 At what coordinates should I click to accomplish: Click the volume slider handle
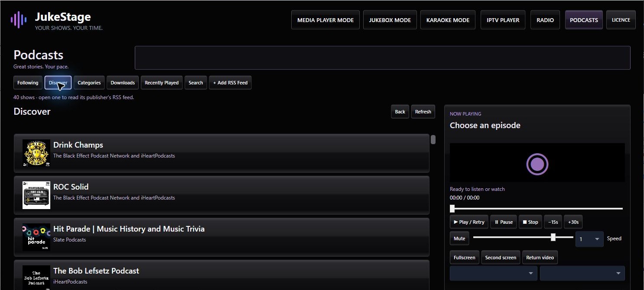553,237
